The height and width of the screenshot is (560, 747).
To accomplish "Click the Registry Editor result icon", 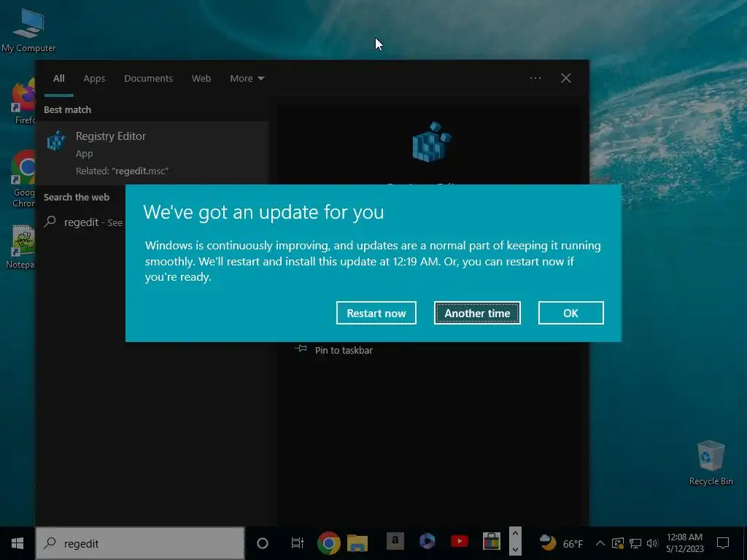I will pos(56,141).
